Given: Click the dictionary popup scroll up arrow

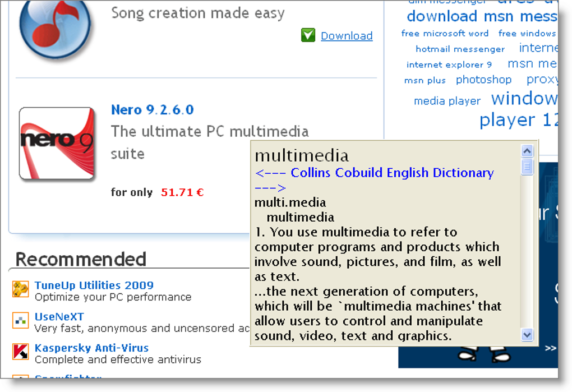Looking at the screenshot, I should [527, 151].
